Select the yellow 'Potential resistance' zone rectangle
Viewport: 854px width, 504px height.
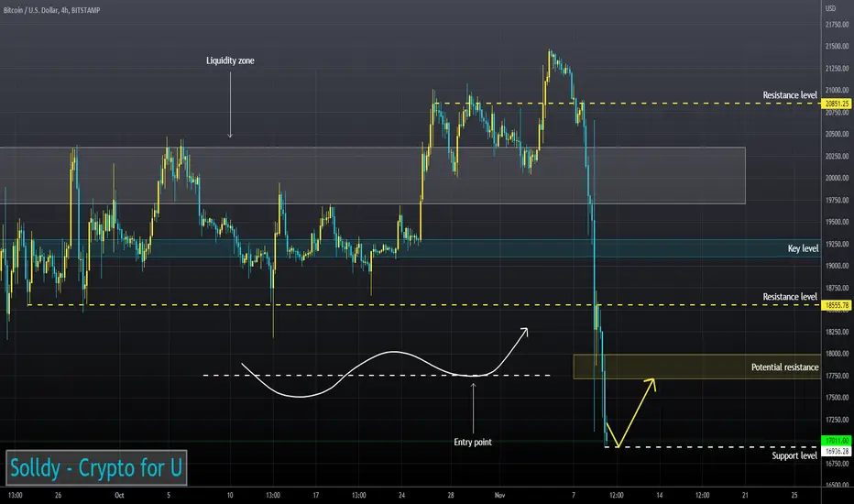(697, 367)
